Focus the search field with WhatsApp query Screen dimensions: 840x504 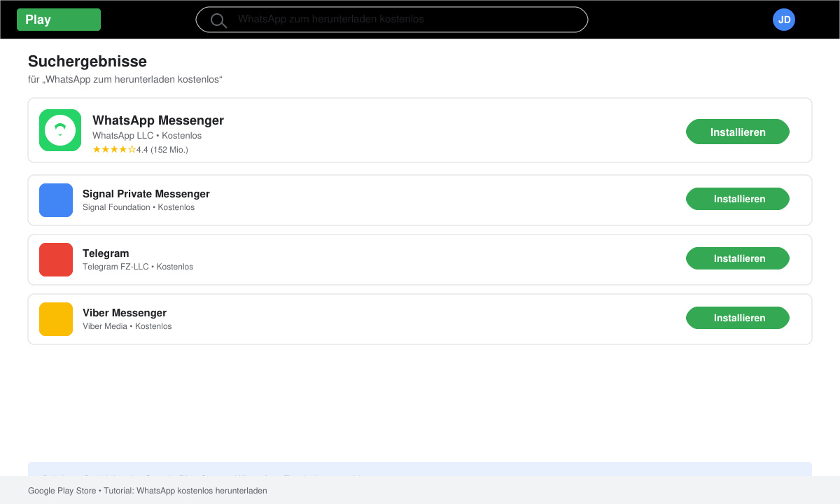[x=392, y=20]
